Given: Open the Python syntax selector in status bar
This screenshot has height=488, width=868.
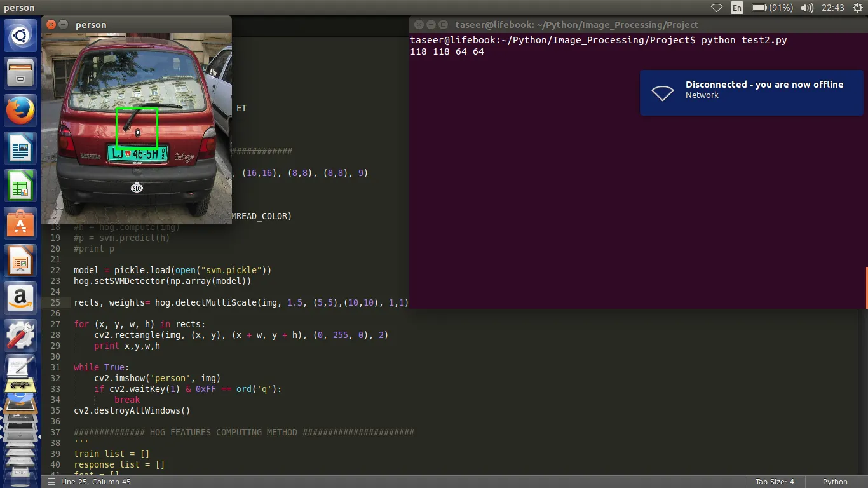Looking at the screenshot, I should click(835, 482).
